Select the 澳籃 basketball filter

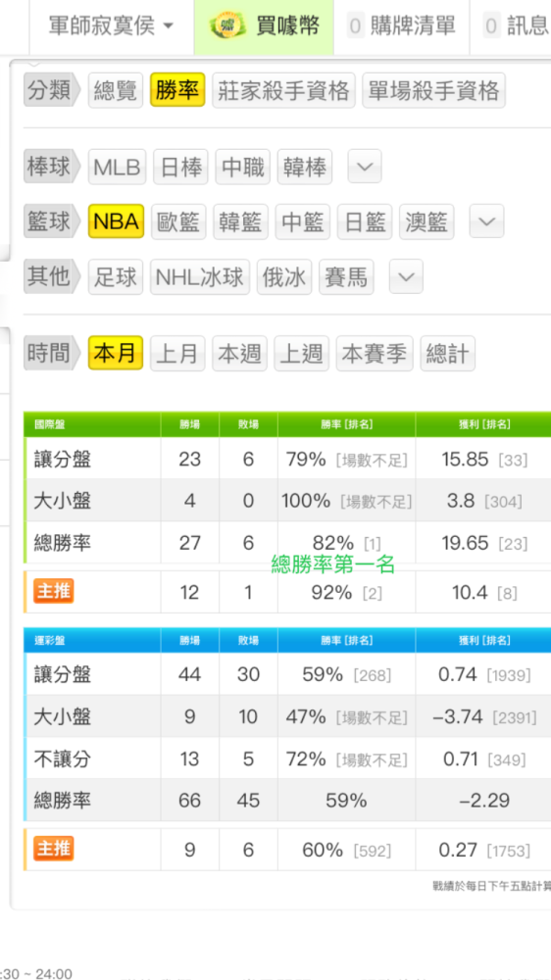(427, 221)
